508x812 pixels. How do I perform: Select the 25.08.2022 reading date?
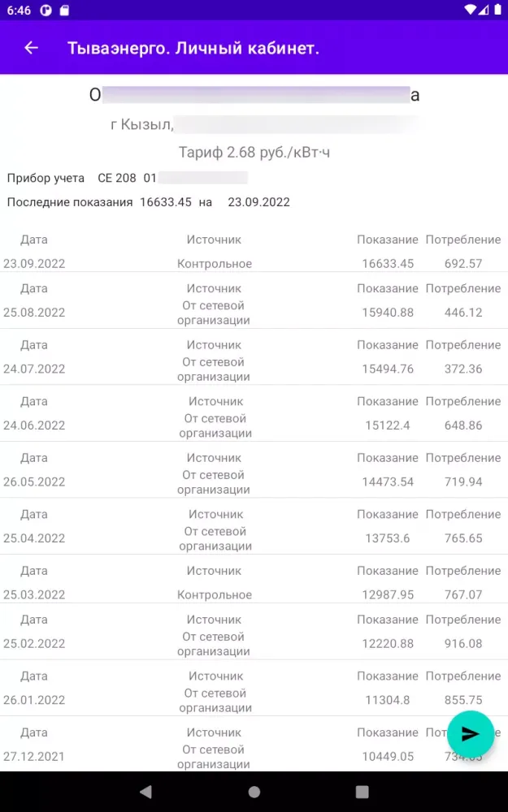tap(34, 313)
